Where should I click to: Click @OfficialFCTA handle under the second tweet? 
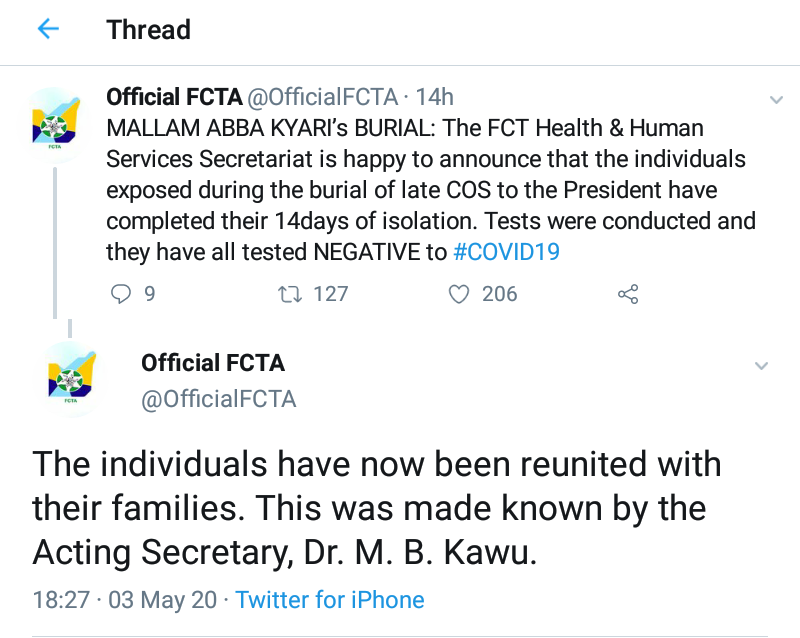click(x=219, y=399)
